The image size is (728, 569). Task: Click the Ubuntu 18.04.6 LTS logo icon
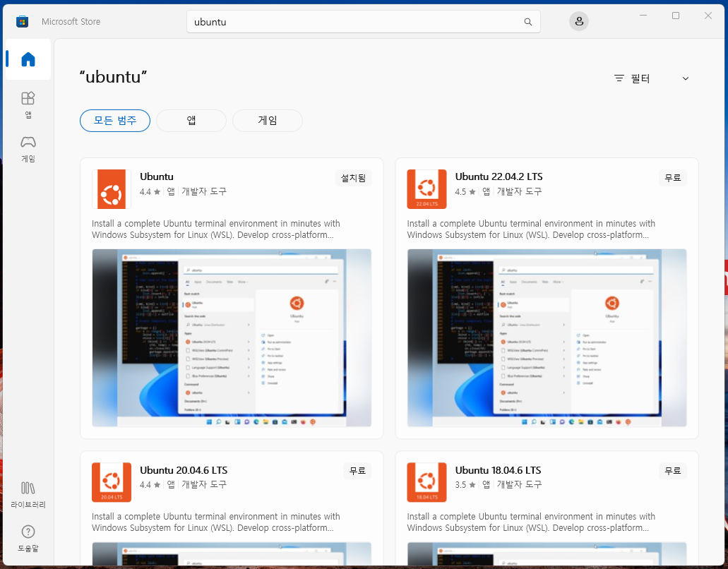(x=426, y=482)
